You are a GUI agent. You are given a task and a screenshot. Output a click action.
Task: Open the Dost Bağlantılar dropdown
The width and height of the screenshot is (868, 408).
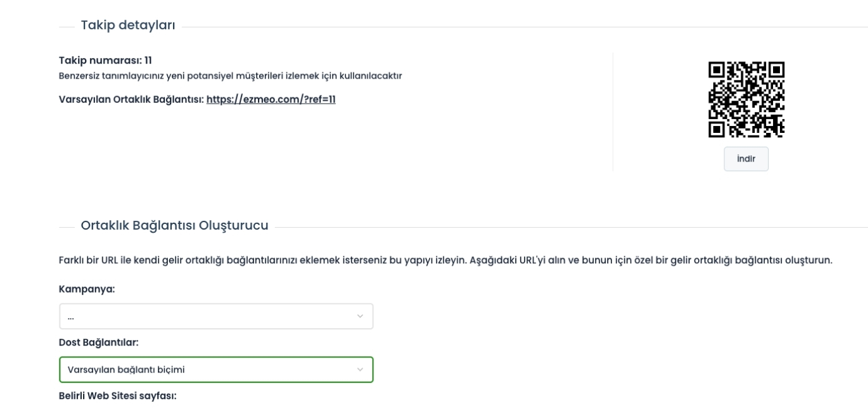[216, 369]
